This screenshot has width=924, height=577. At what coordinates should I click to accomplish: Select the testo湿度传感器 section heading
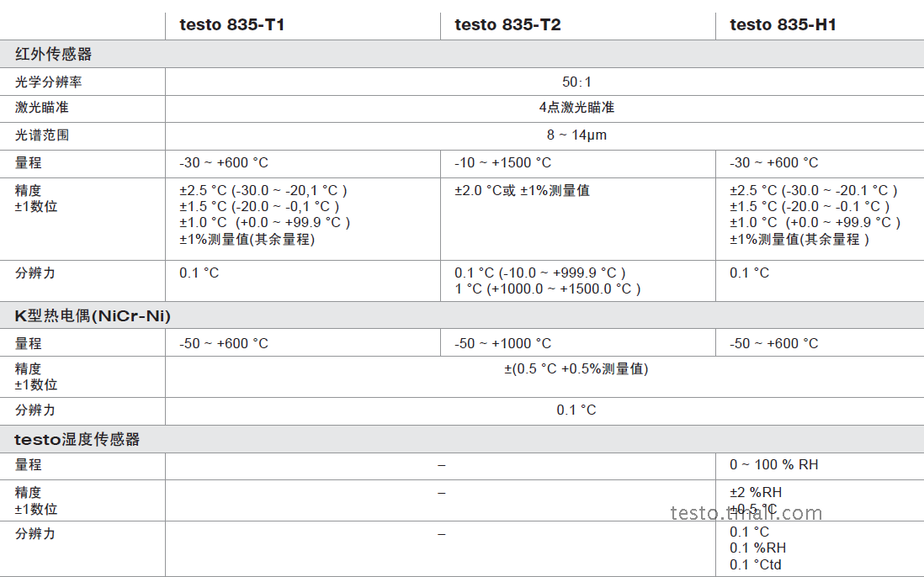coord(77,439)
